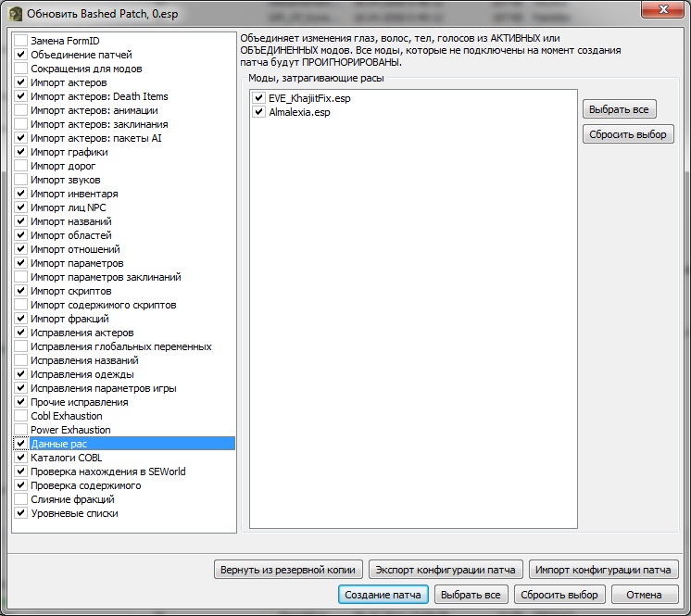The image size is (691, 616).
Task: Toggle Каталоги COBL checkbox
Action: 20,458
